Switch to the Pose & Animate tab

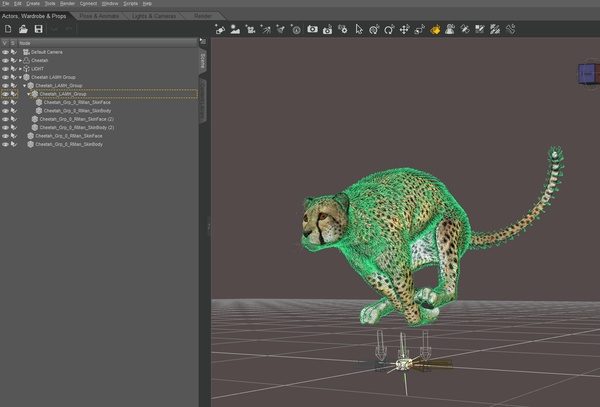click(x=100, y=16)
